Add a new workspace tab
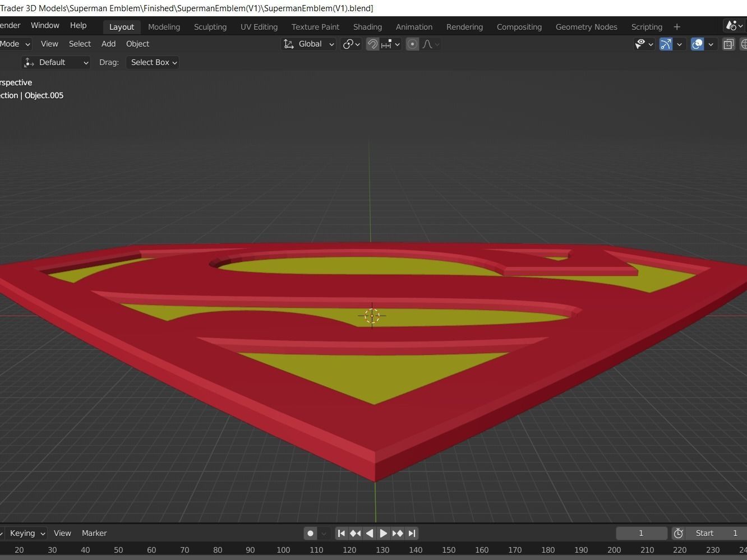 pyautogui.click(x=677, y=27)
